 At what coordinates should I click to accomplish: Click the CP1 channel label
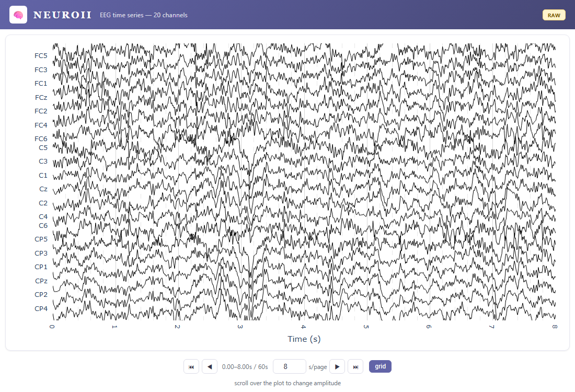41,267
